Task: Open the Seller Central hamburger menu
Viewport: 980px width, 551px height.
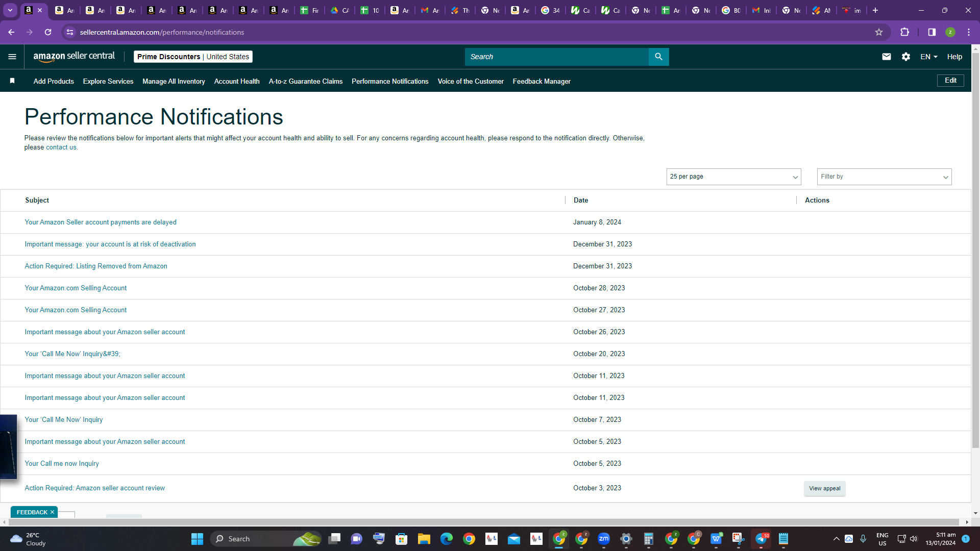Action: pos(12,57)
